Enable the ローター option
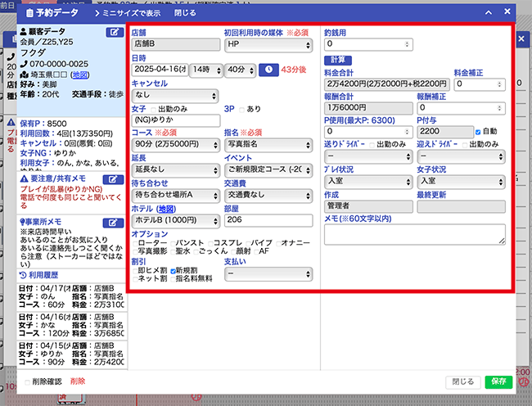532x406 pixels. point(135,243)
